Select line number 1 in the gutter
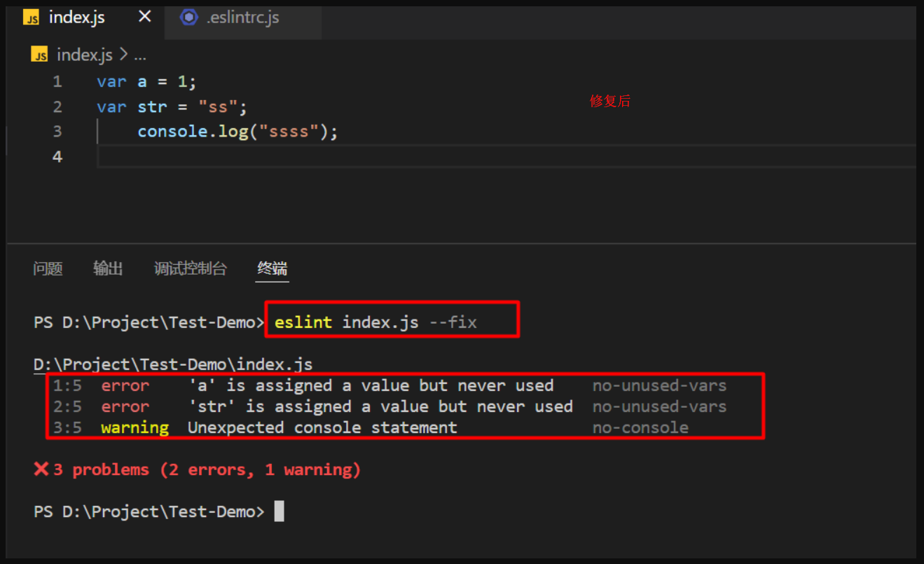Screen dimensions: 924x564 pyautogui.click(x=57, y=82)
